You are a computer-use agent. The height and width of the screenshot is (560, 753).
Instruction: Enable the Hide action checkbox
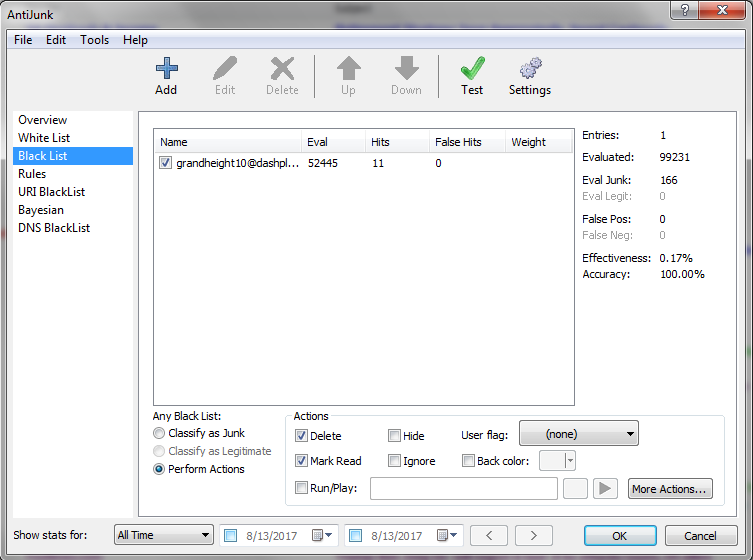click(x=394, y=436)
